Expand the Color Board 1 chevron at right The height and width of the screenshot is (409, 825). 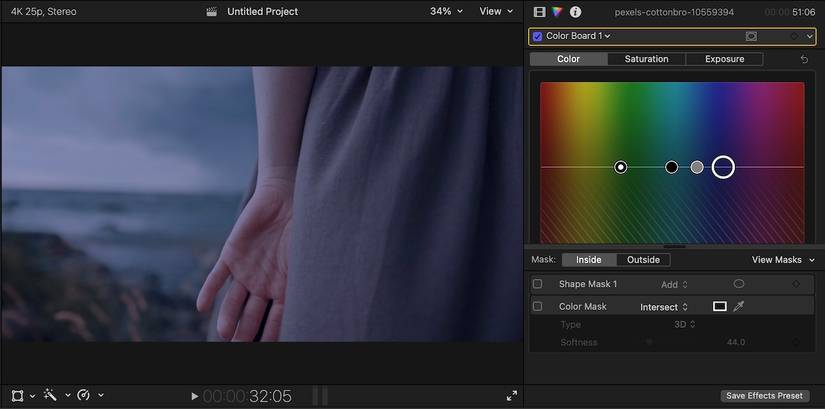point(810,36)
